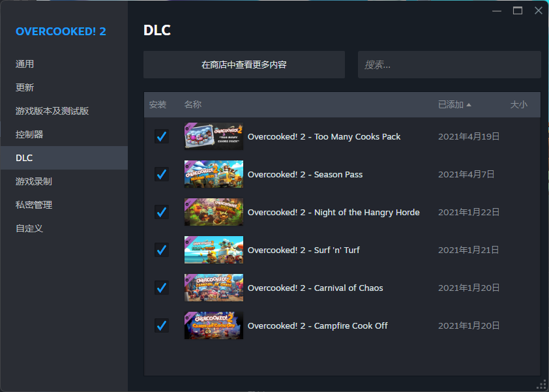The height and width of the screenshot is (392, 549).
Task: Select Overcooked! 2 - Surf 'n' Turf name
Action: (x=304, y=250)
